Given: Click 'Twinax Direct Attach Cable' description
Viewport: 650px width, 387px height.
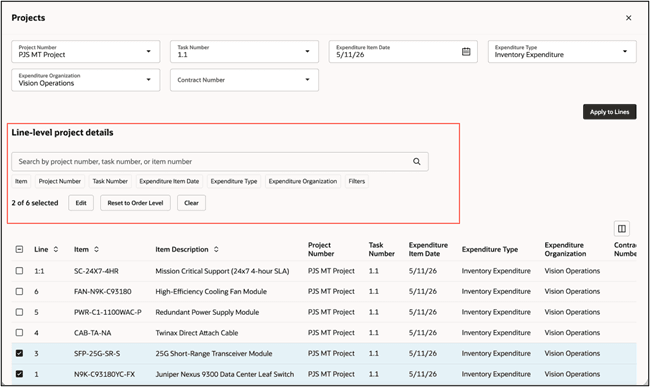Looking at the screenshot, I should pos(196,333).
